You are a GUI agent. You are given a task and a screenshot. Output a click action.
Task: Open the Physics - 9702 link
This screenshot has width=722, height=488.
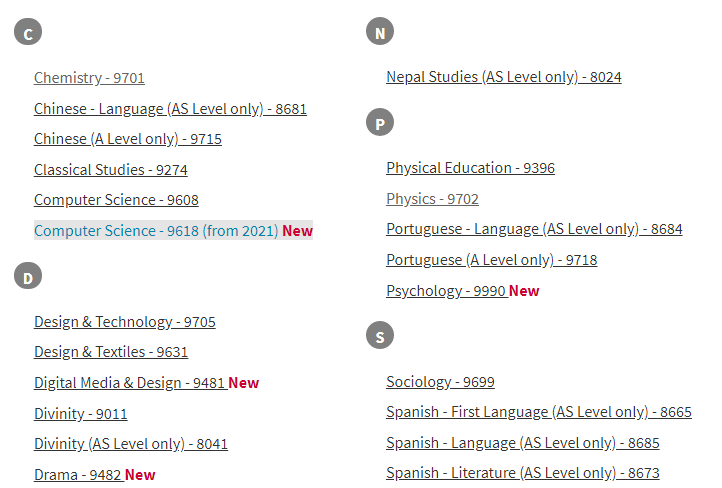click(x=432, y=199)
